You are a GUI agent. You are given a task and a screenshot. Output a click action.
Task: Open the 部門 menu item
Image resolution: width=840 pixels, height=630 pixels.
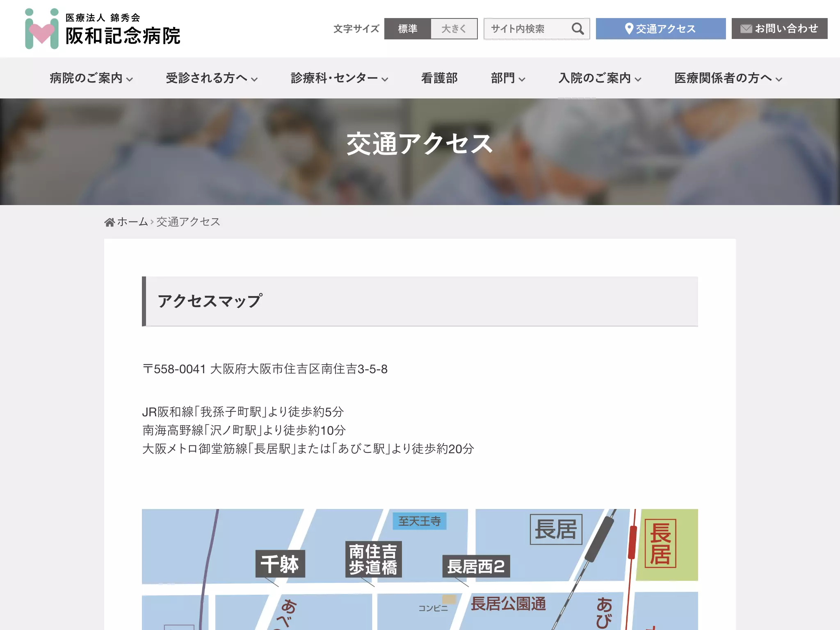point(503,78)
